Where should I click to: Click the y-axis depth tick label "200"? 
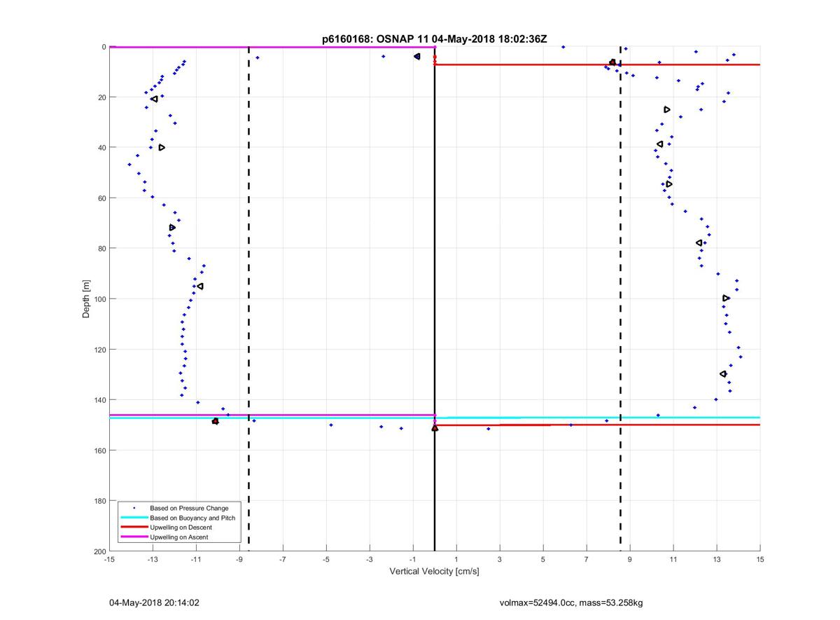point(99,551)
